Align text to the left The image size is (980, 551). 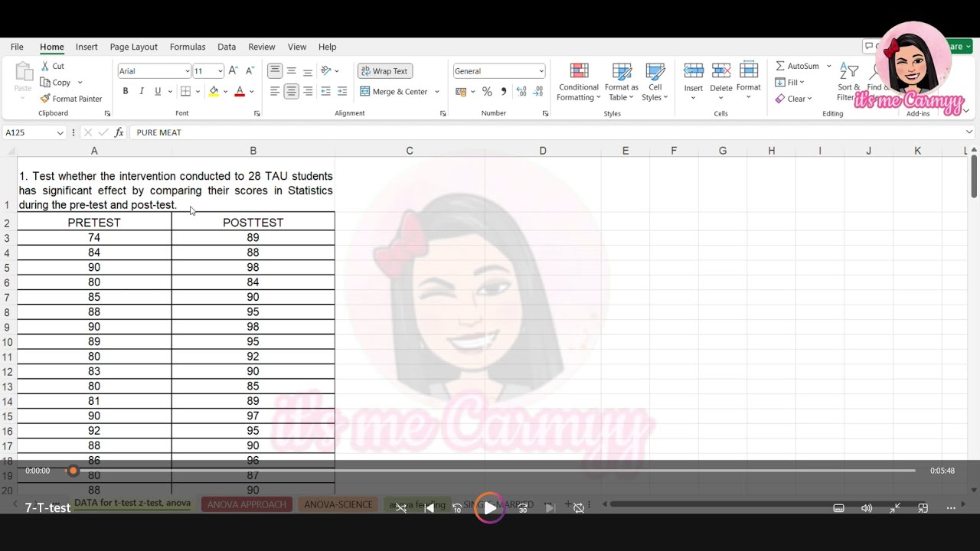click(275, 91)
